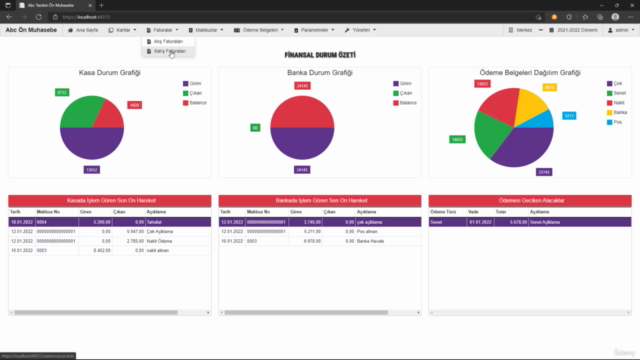Viewport: 640px width, 360px height.
Task: Open the admin user dropdown
Action: (x=621, y=30)
